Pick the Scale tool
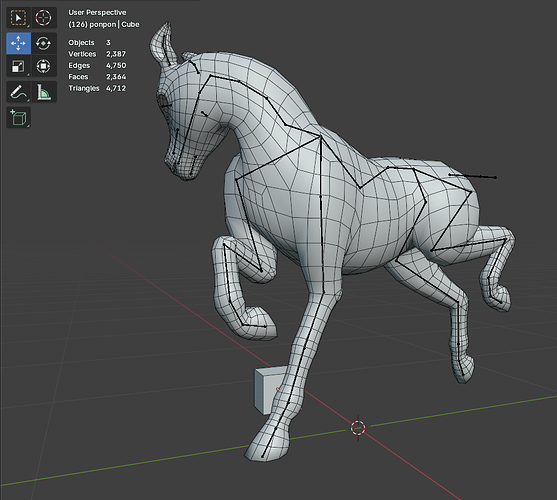557x500 pixels. (18, 66)
